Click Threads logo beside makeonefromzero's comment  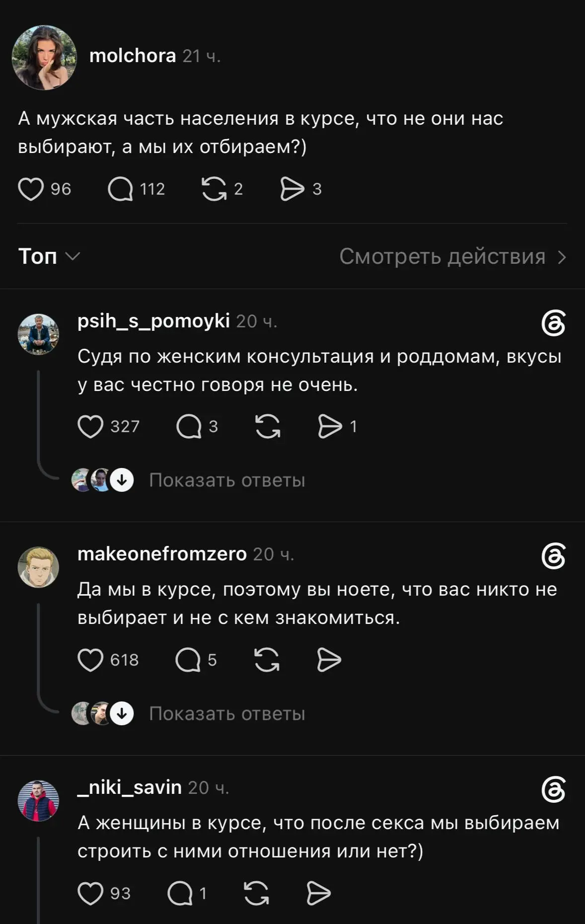(x=553, y=556)
